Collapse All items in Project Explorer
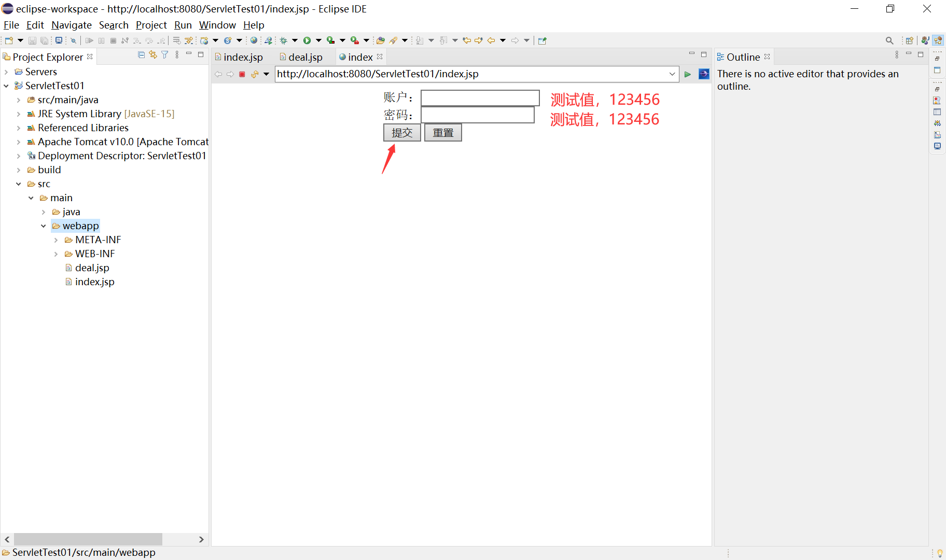The height and width of the screenshot is (560, 946). (x=141, y=55)
